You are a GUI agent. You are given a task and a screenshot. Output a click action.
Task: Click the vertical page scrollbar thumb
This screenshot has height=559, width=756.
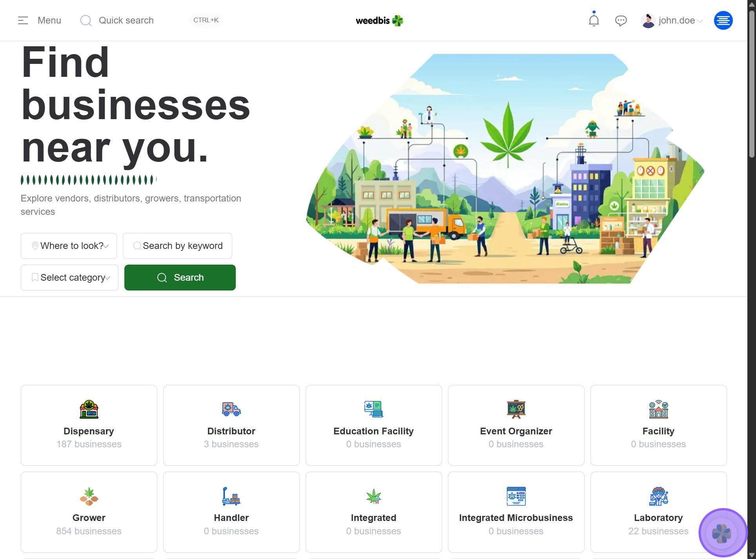coord(751,82)
